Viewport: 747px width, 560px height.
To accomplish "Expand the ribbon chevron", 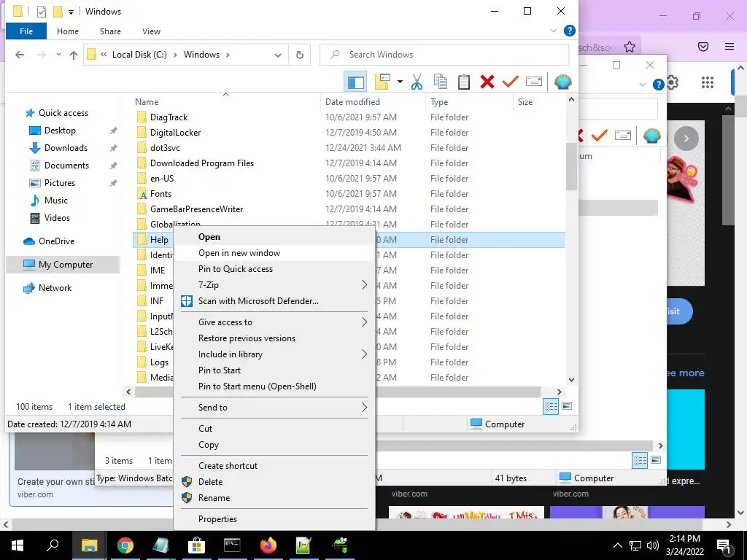I will 554,31.
